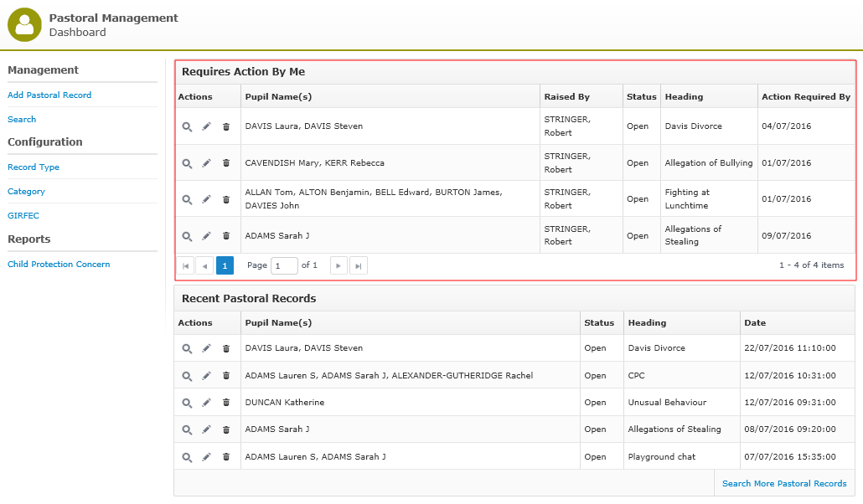
Task: Edit the Fighting at Lunchtime record
Action: coord(206,200)
